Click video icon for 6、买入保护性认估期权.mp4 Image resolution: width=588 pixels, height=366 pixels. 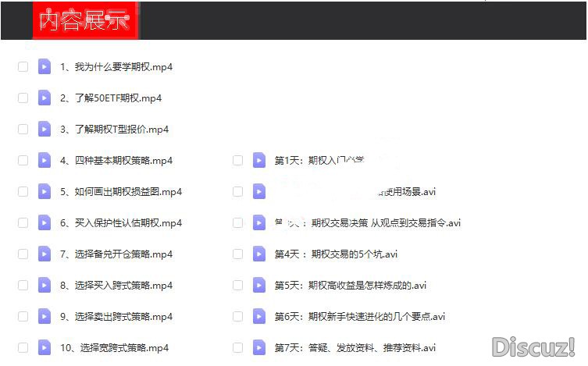[x=45, y=223]
